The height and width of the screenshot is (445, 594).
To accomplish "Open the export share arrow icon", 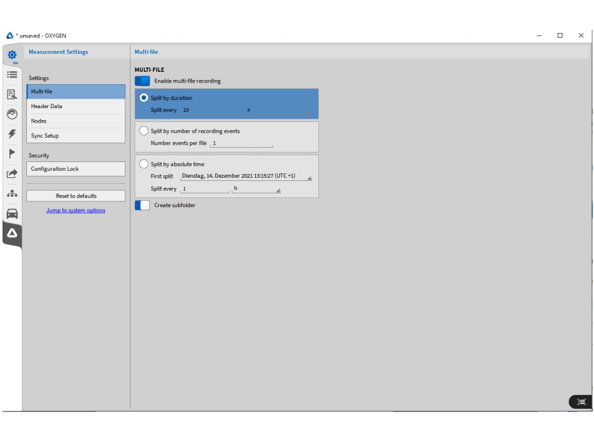I will click(12, 173).
